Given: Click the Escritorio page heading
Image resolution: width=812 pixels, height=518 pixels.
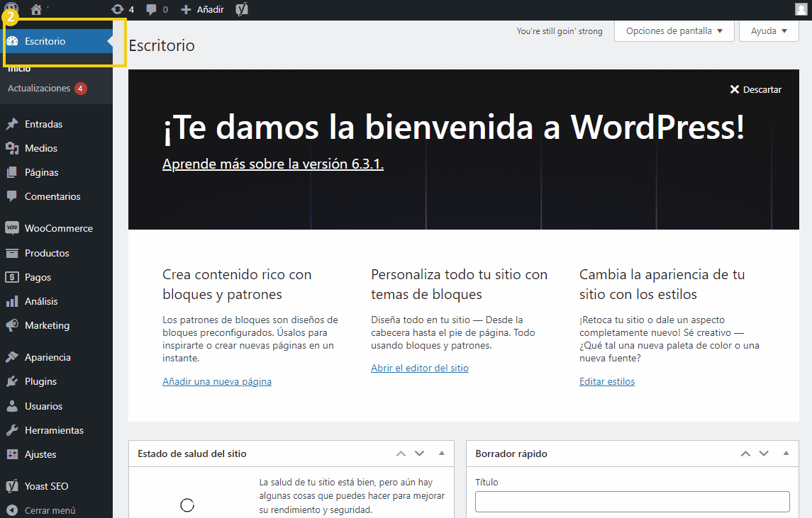Looking at the screenshot, I should click(162, 45).
